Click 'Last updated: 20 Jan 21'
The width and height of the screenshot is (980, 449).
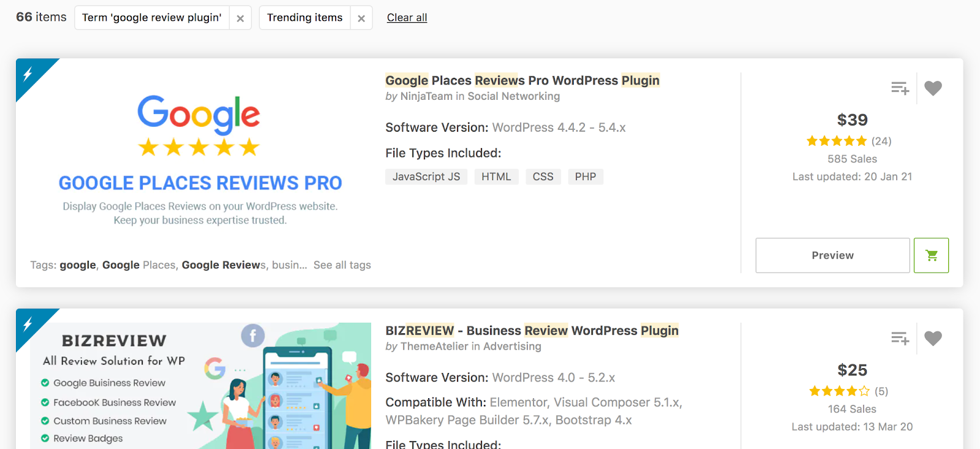[x=852, y=176]
